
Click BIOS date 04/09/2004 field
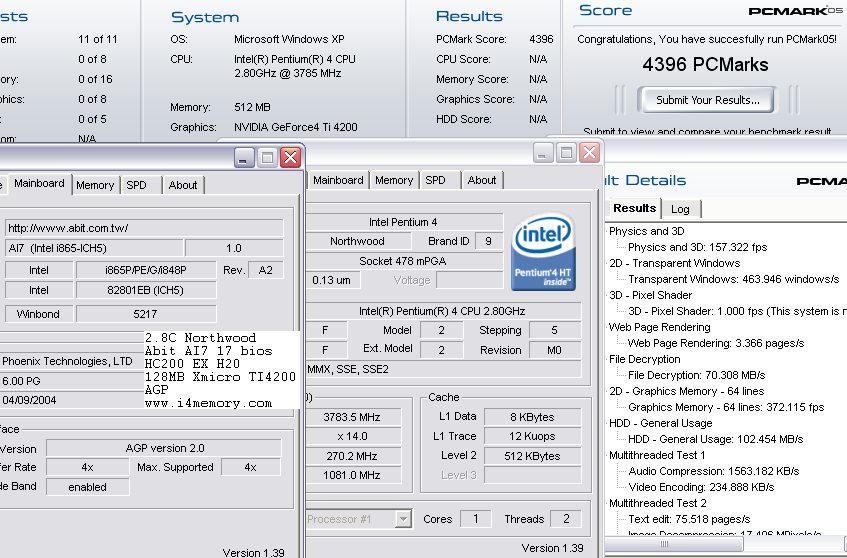click(71, 400)
